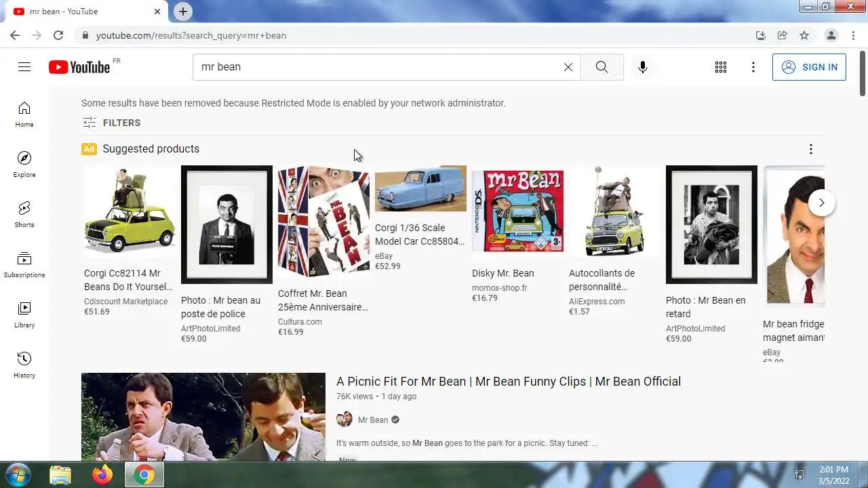Viewport: 868px width, 488px height.
Task: Clear the search box with X icon
Action: click(x=568, y=67)
